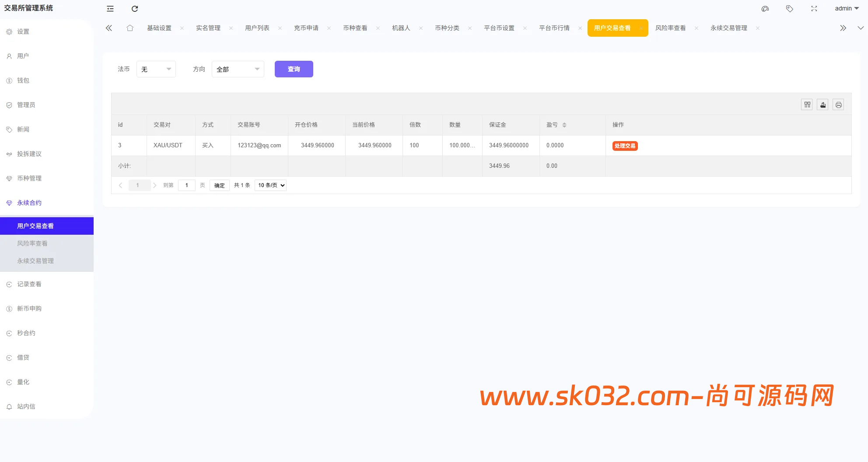Click the tag icon in the header
The image size is (868, 462).
pos(790,9)
